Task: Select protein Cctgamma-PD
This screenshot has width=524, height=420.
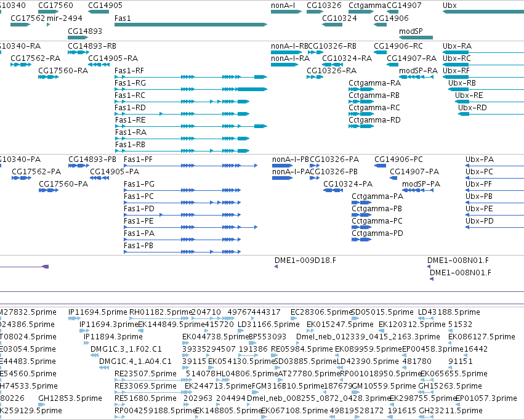Action: coord(361,240)
